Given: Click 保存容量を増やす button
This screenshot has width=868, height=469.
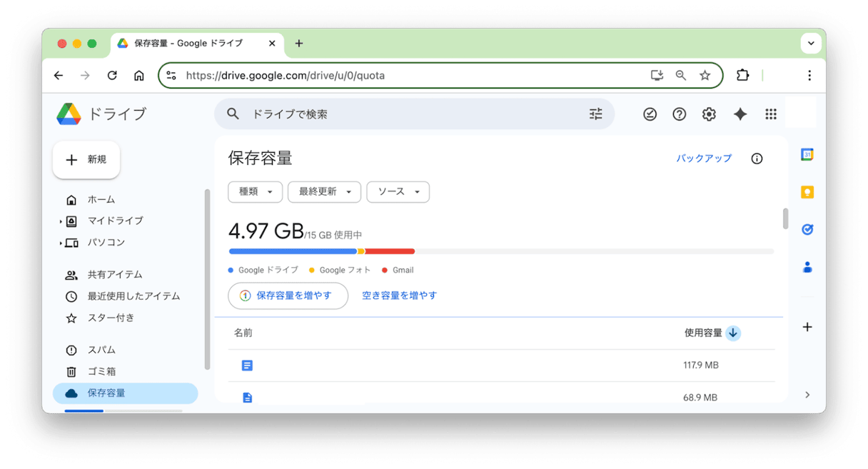Looking at the screenshot, I should 288,296.
